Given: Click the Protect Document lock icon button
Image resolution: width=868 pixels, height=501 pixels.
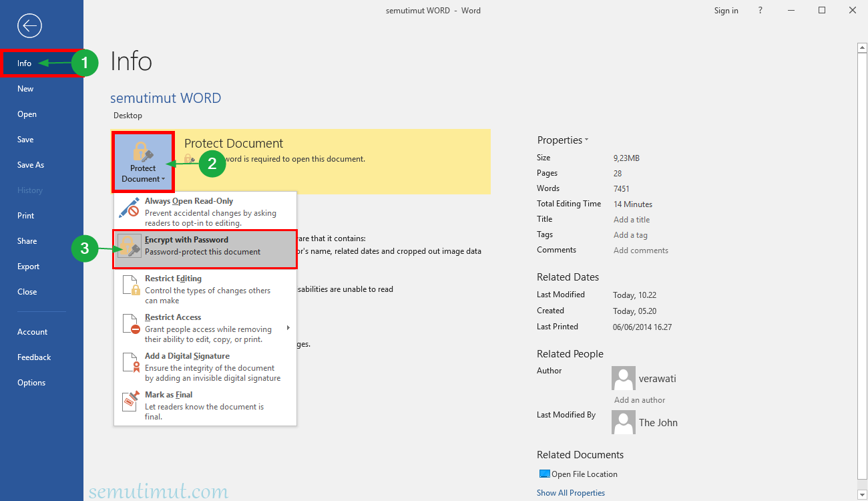Looking at the screenshot, I should point(143,162).
